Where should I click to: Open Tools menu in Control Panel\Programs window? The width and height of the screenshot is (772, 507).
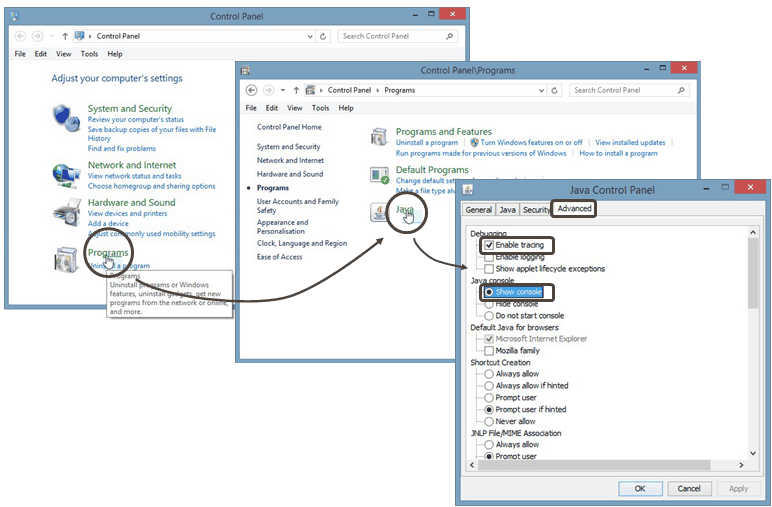321,108
